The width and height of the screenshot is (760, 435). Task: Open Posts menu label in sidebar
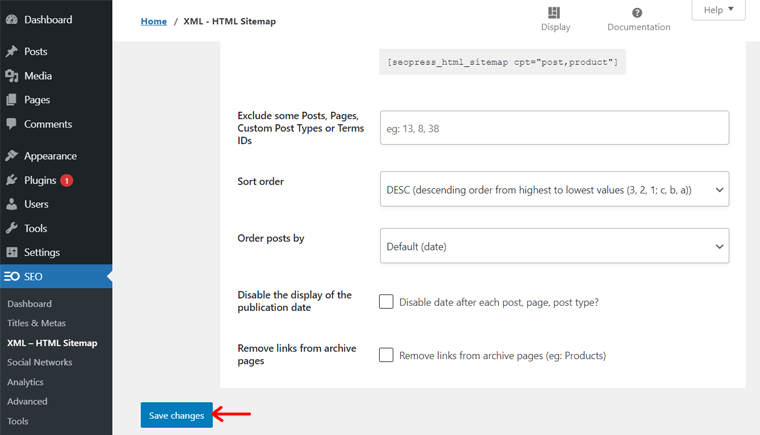36,51
